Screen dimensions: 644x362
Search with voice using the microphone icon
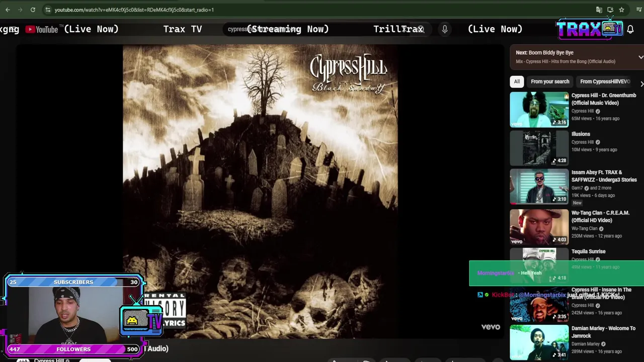pos(445,29)
